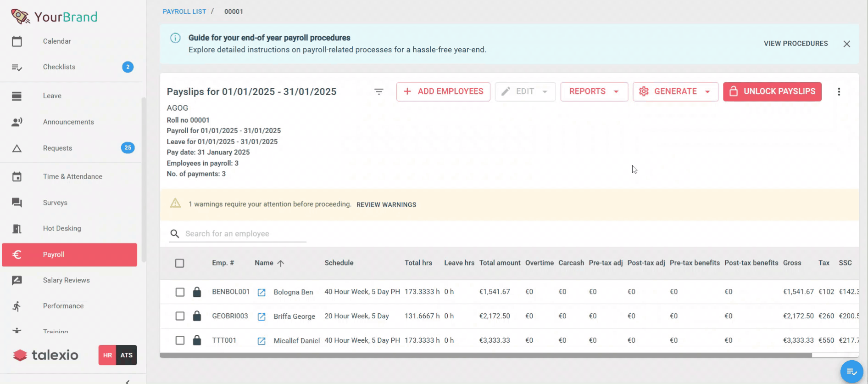Select Salary Reviews menu item
The height and width of the screenshot is (384, 868).
70,280
